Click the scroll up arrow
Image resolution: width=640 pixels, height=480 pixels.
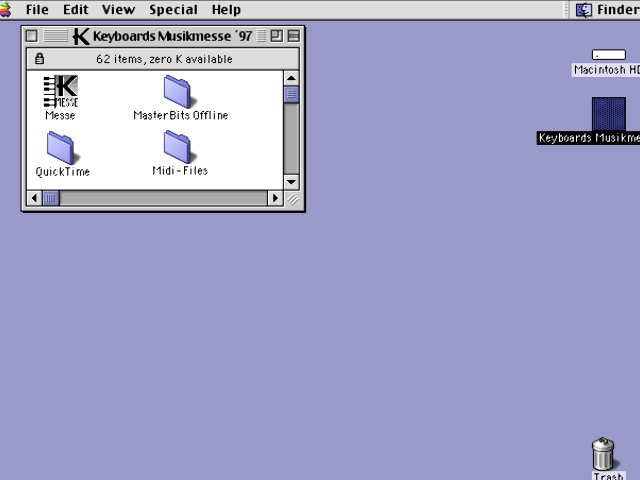[291, 78]
